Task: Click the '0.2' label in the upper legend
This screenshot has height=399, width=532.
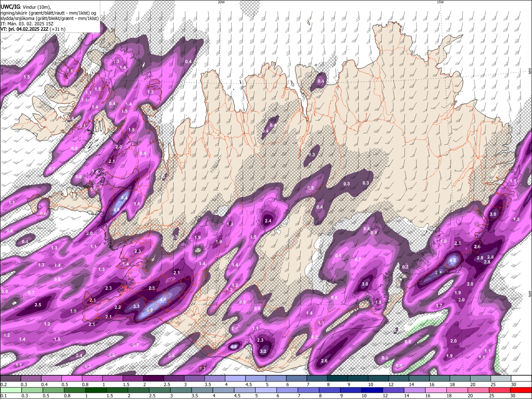Action: point(3,384)
